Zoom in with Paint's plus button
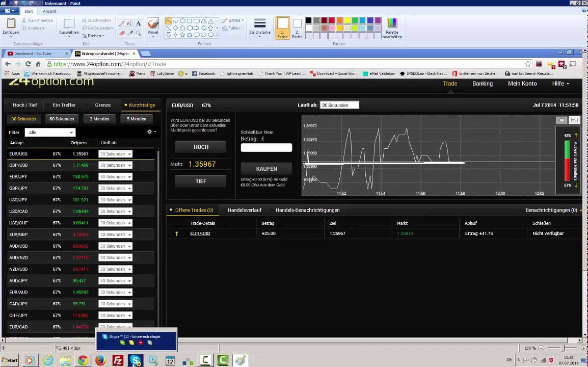This screenshot has width=588, height=367. 583,348
